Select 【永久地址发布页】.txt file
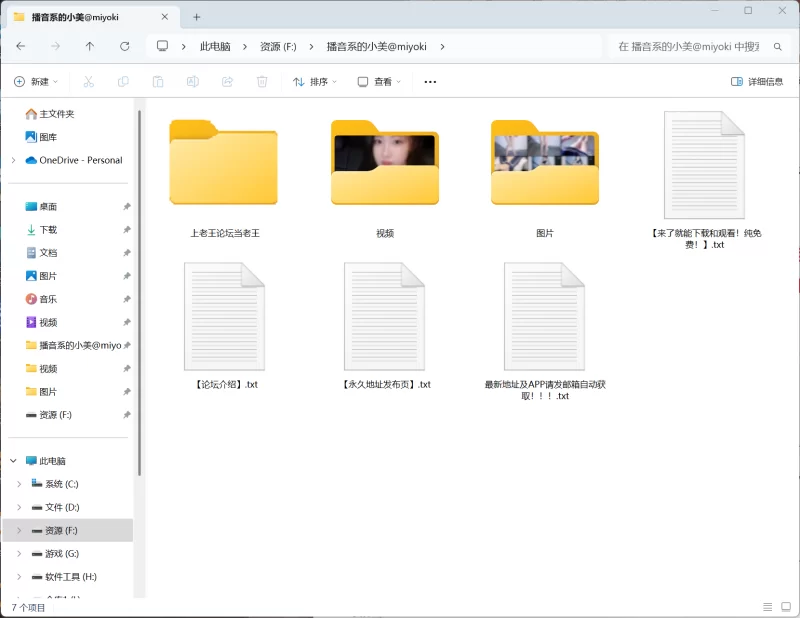Image resolution: width=800 pixels, height=618 pixels. [385, 326]
